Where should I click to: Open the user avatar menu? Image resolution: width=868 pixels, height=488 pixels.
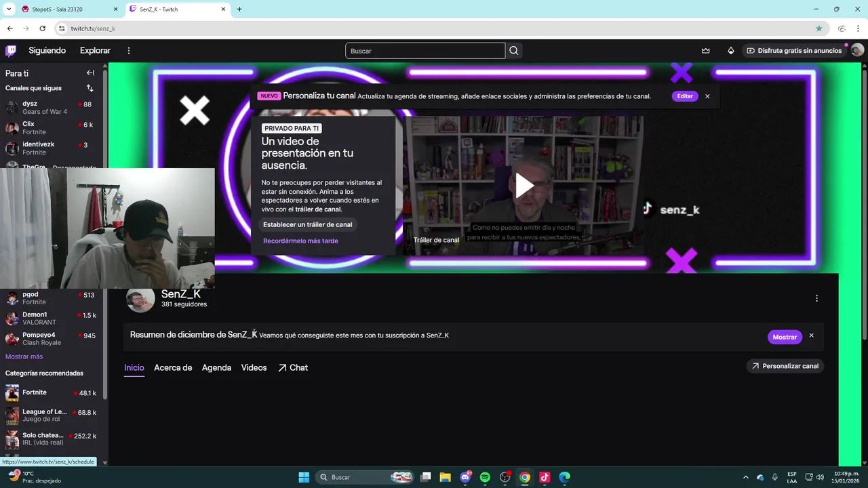point(857,51)
